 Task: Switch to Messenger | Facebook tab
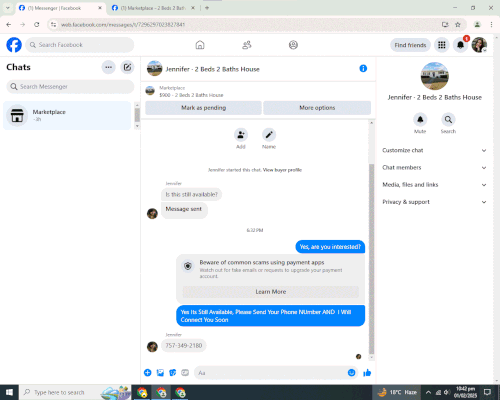point(61,8)
